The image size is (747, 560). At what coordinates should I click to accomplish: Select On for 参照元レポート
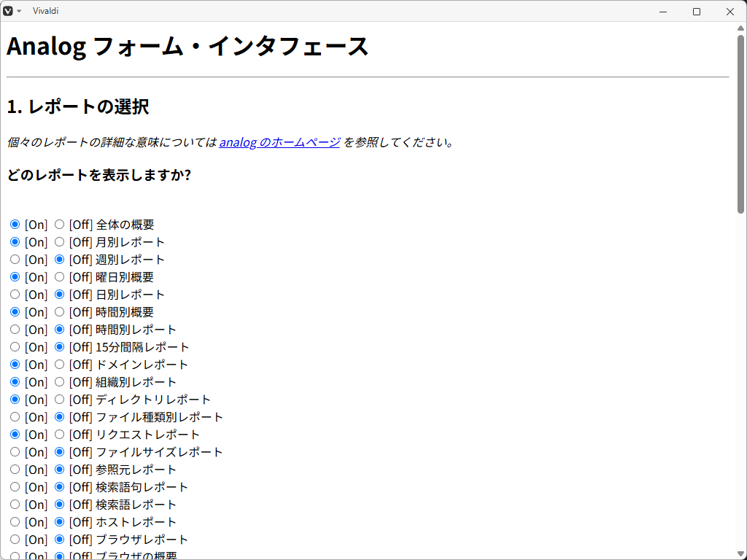[x=15, y=469]
